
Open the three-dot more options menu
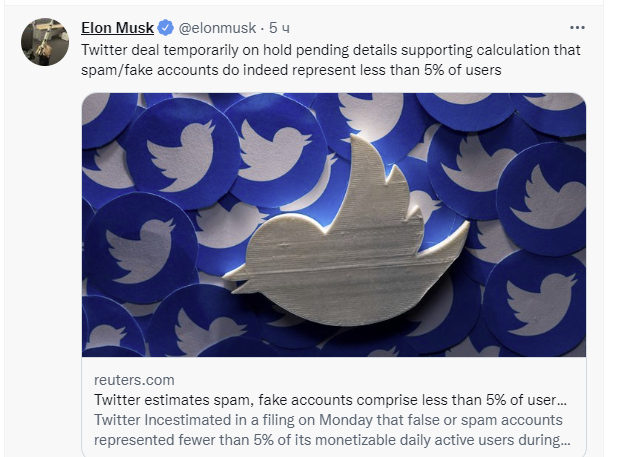(x=577, y=27)
